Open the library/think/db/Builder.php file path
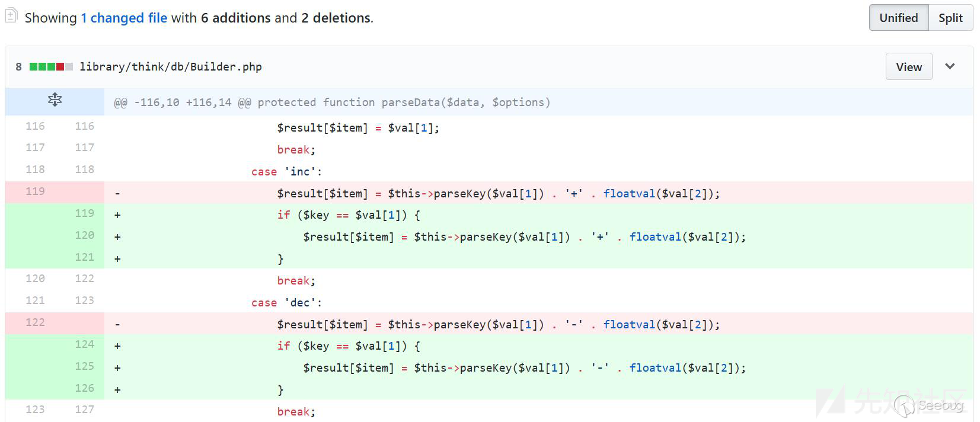The width and height of the screenshot is (980, 422). coord(171,67)
